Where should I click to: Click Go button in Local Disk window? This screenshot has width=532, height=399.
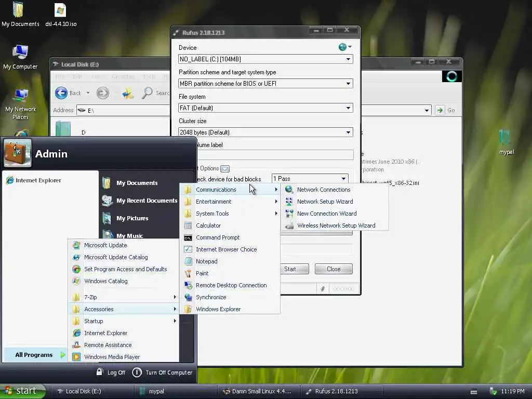(445, 110)
